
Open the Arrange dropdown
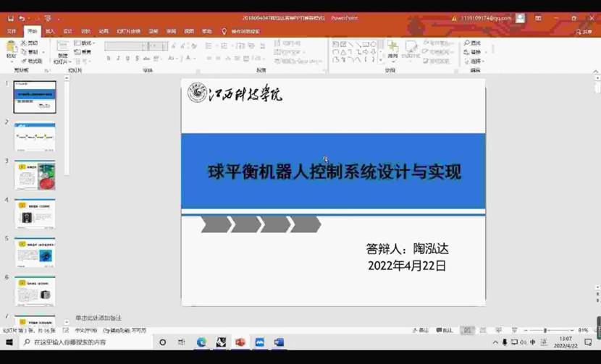tap(392, 51)
